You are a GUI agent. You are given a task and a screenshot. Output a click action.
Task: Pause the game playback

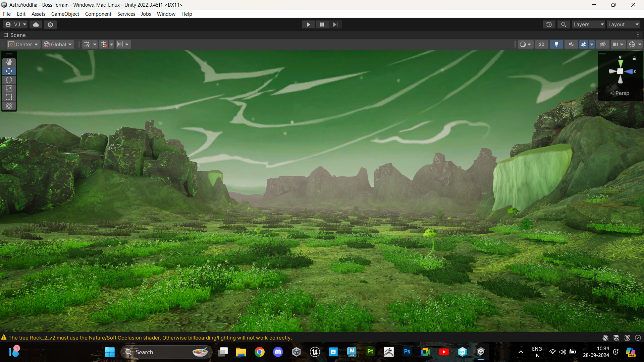[322, 24]
